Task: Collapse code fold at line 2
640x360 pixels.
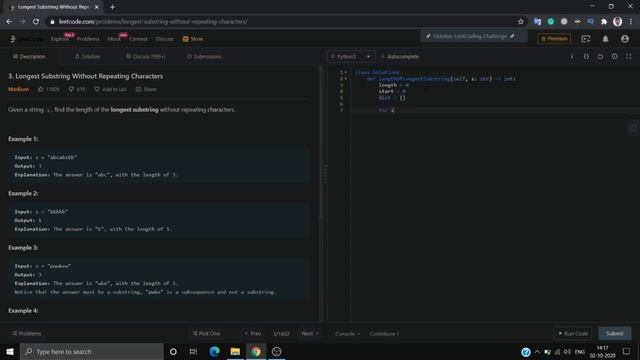Action: click(x=346, y=79)
